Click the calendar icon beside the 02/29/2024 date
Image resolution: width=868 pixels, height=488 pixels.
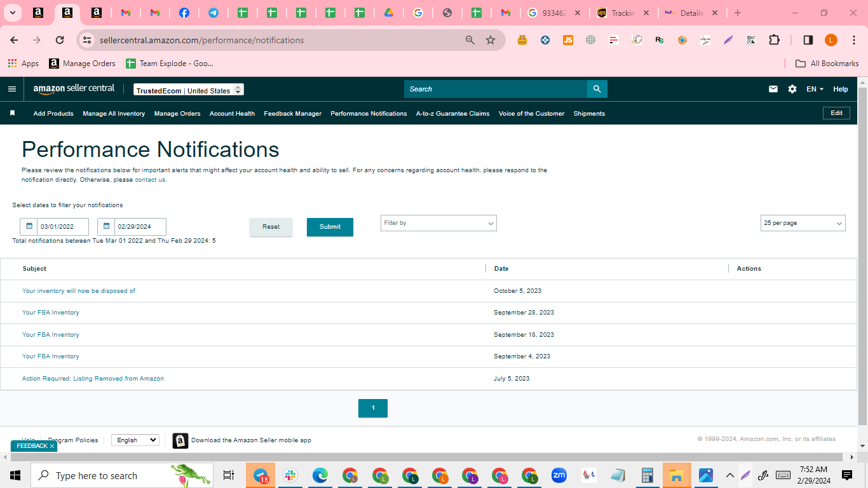coord(106,226)
